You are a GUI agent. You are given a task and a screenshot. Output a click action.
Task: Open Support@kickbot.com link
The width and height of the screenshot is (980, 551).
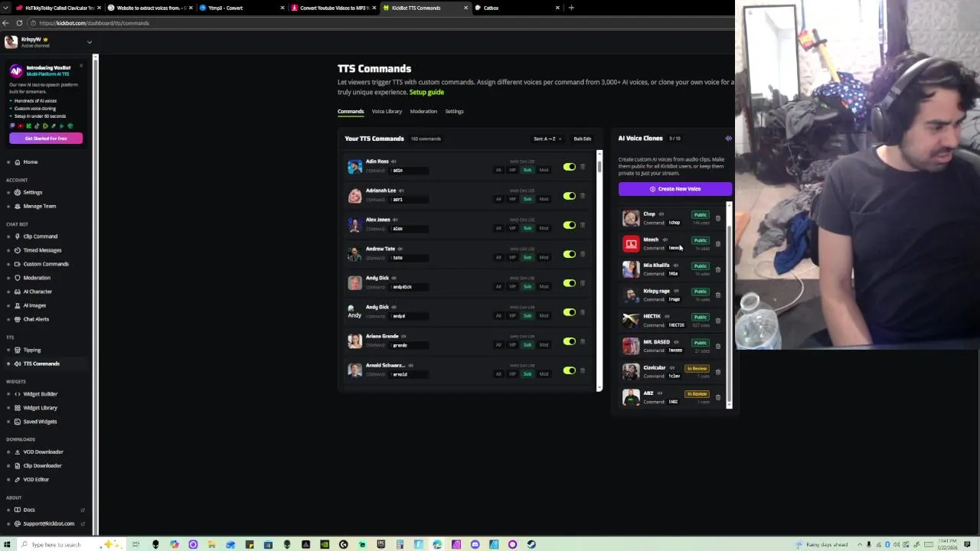click(48, 523)
